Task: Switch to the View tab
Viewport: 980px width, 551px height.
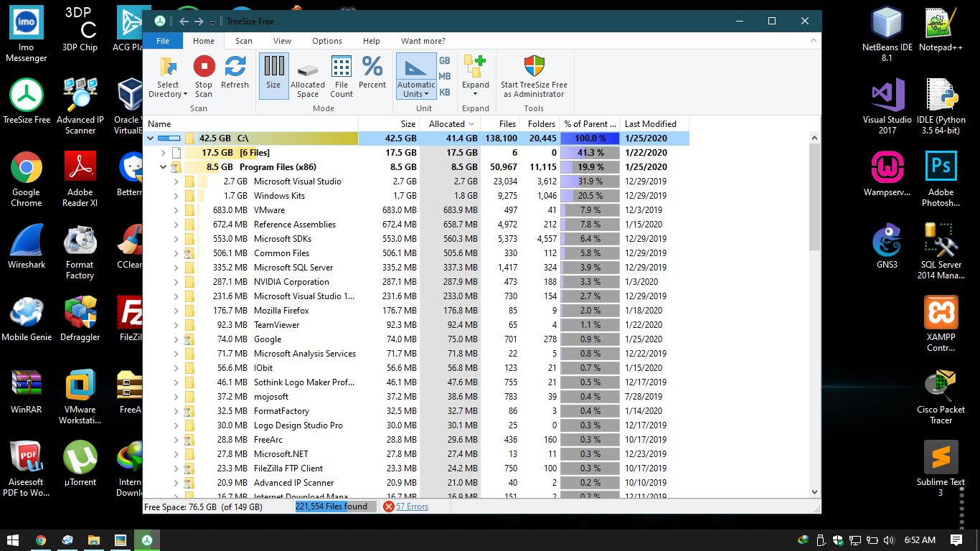Action: point(282,41)
